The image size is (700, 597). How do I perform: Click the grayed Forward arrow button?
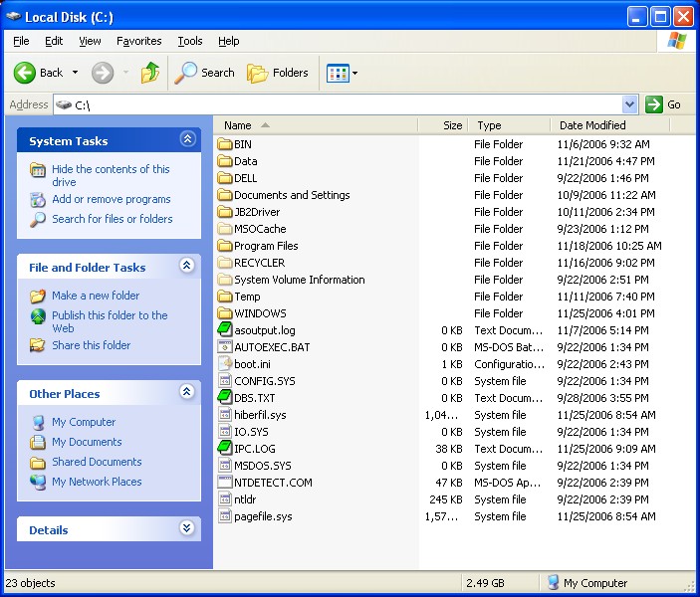click(103, 73)
